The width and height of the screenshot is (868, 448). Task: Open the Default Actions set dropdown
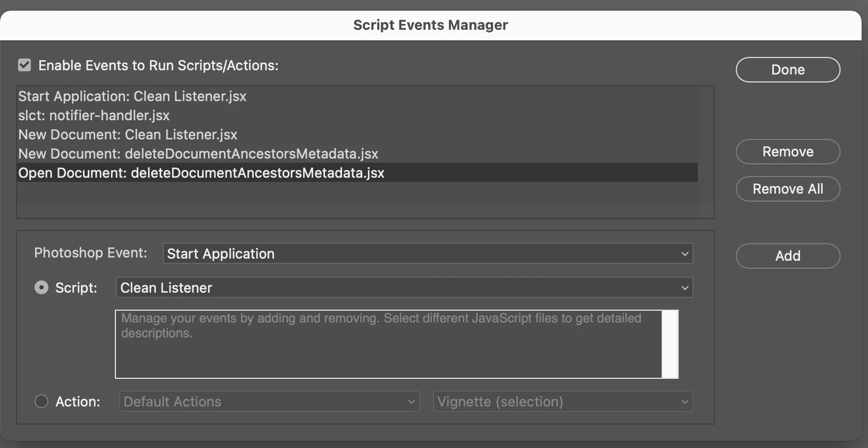pyautogui.click(x=269, y=402)
